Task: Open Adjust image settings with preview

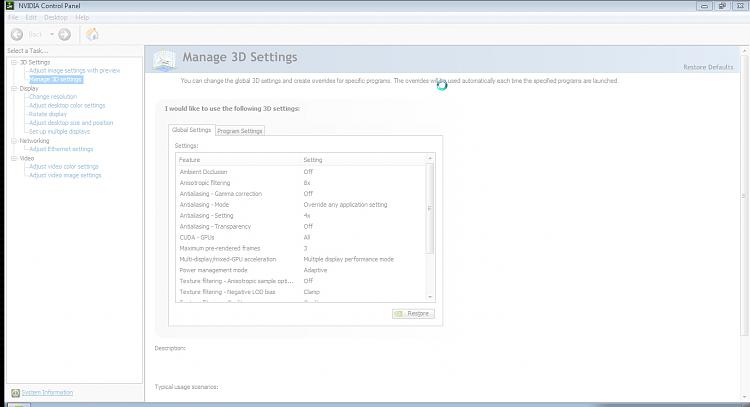Action: (x=75, y=71)
